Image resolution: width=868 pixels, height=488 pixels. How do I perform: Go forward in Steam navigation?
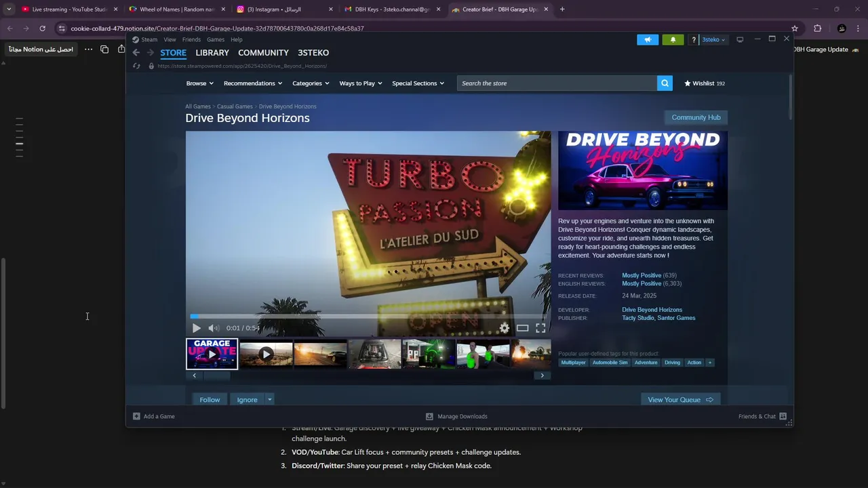coord(151,53)
